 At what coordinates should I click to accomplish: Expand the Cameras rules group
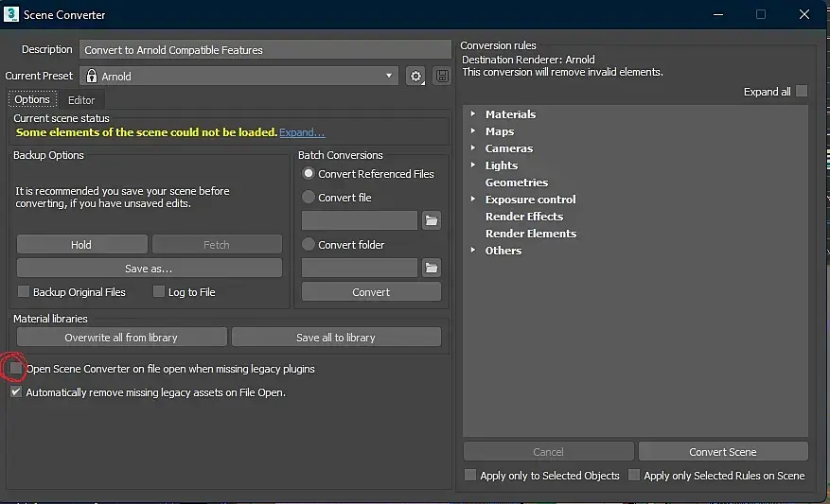tap(472, 148)
